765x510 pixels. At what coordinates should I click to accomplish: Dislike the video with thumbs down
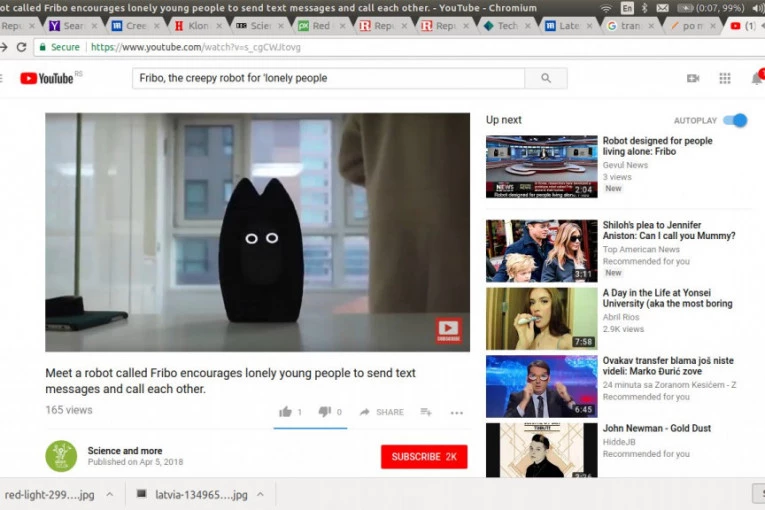[324, 412]
